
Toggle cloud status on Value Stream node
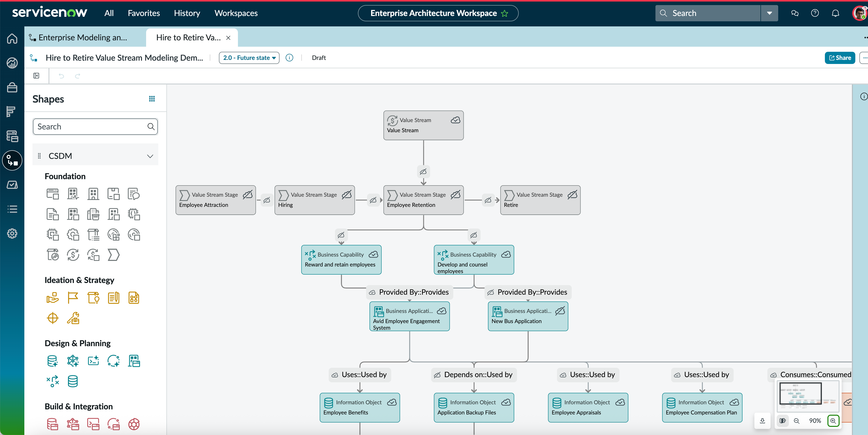click(456, 120)
